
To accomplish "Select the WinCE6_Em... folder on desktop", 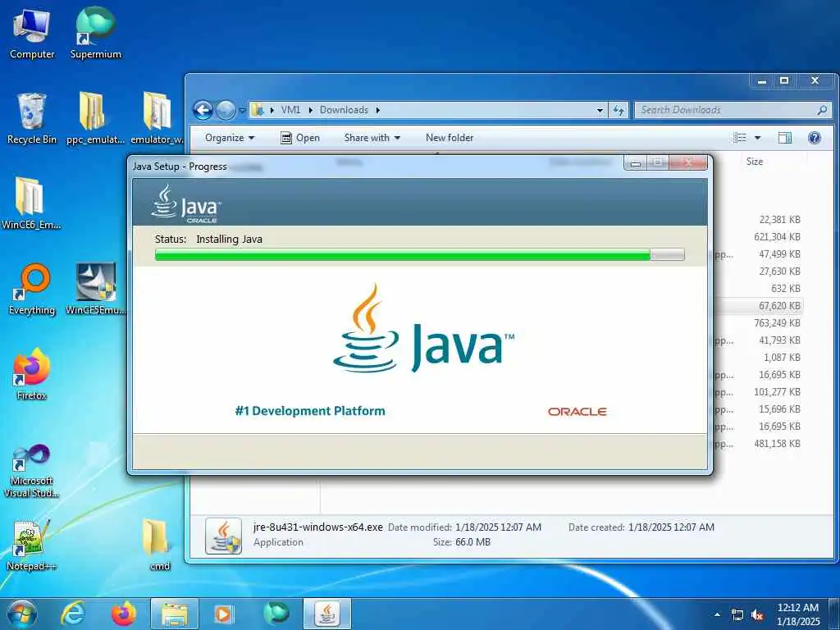I will click(32, 203).
